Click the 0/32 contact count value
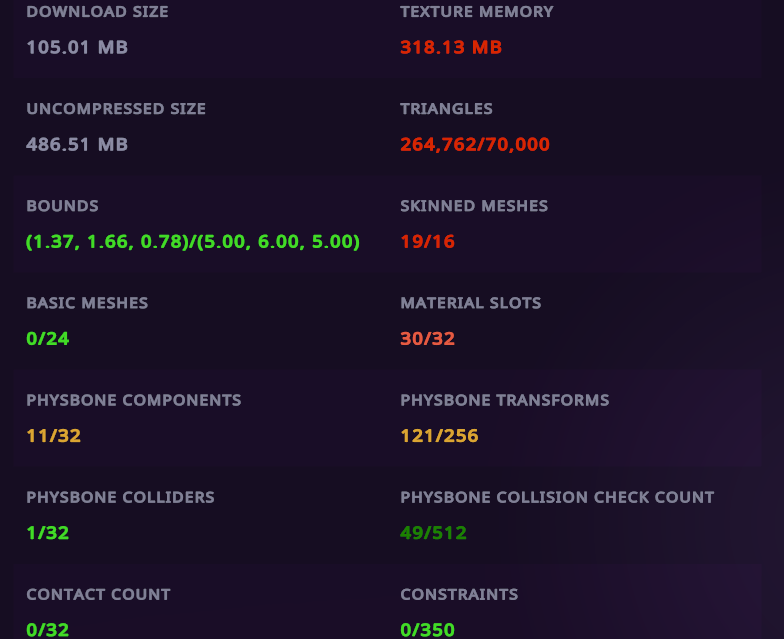Image resolution: width=784 pixels, height=639 pixels. point(48,630)
